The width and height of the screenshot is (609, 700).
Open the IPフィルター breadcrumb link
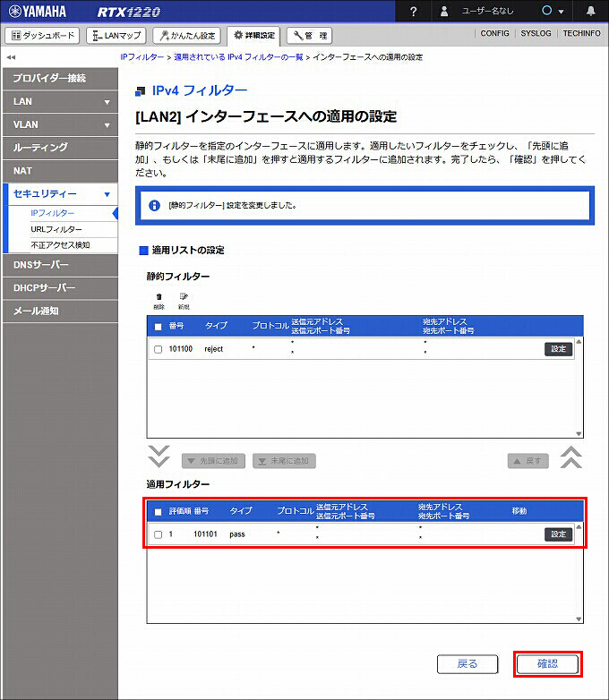pyautogui.click(x=142, y=57)
